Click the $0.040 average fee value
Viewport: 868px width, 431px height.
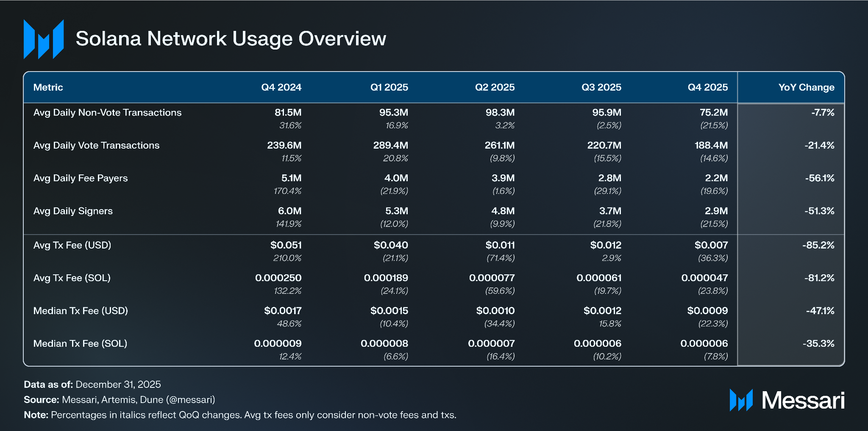pos(391,245)
